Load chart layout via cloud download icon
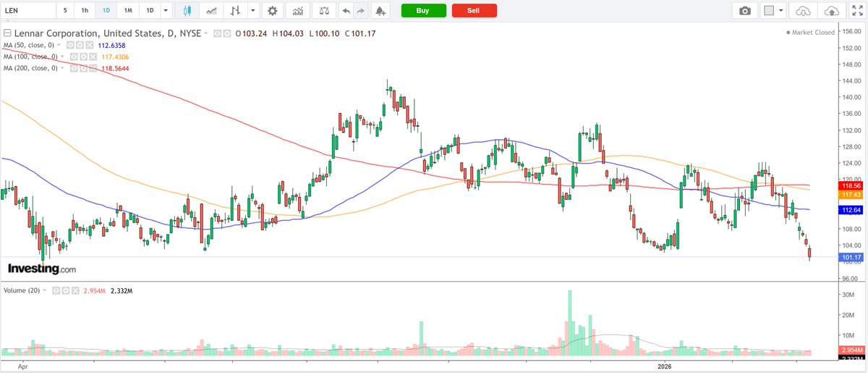Image resolution: width=868 pixels, height=373 pixels. coord(803,11)
